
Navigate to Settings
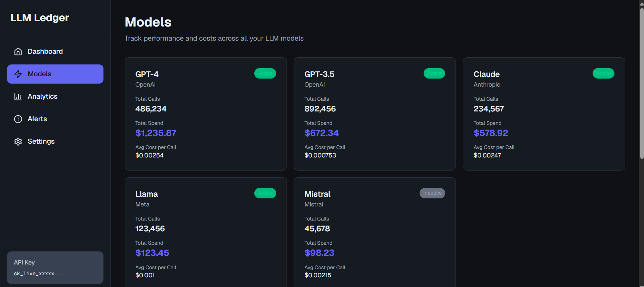(55, 141)
